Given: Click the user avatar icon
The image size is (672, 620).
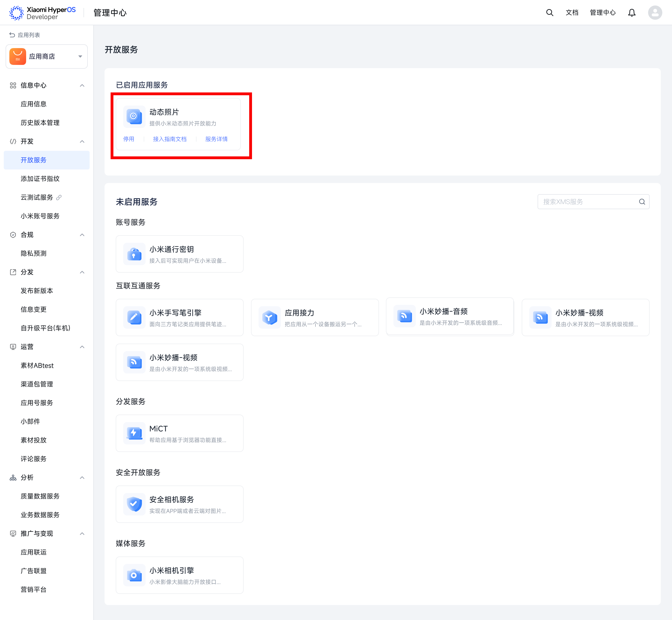Looking at the screenshot, I should click(654, 13).
